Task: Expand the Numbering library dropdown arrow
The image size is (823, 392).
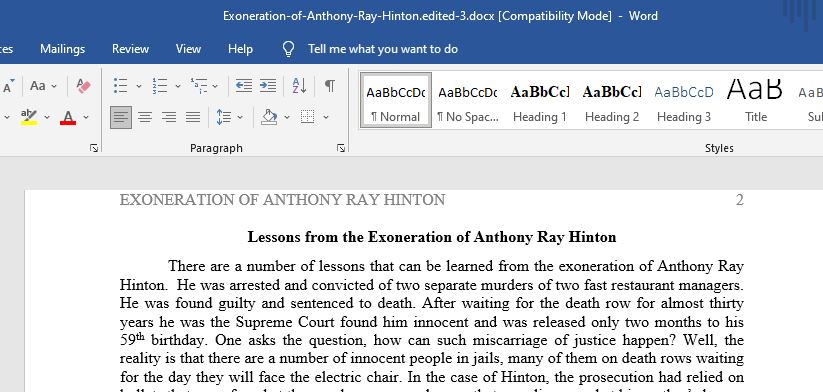Action: (177, 86)
